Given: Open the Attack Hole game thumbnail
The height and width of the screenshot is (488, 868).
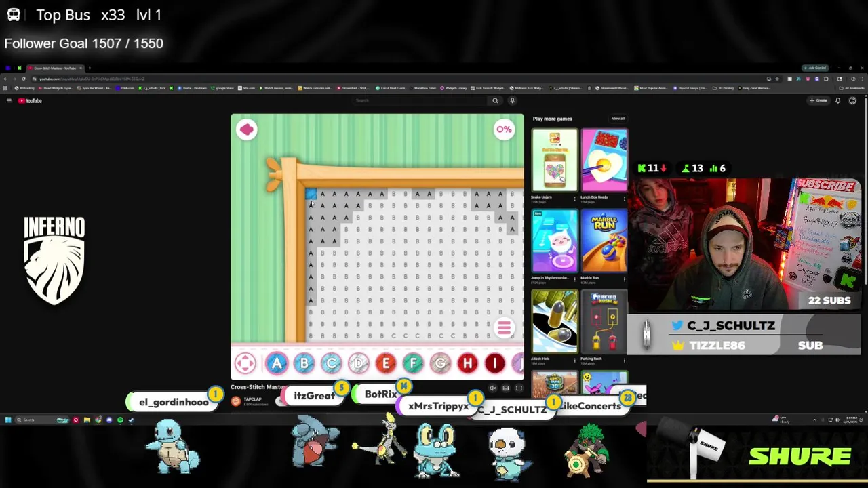Looking at the screenshot, I should pyautogui.click(x=555, y=322).
